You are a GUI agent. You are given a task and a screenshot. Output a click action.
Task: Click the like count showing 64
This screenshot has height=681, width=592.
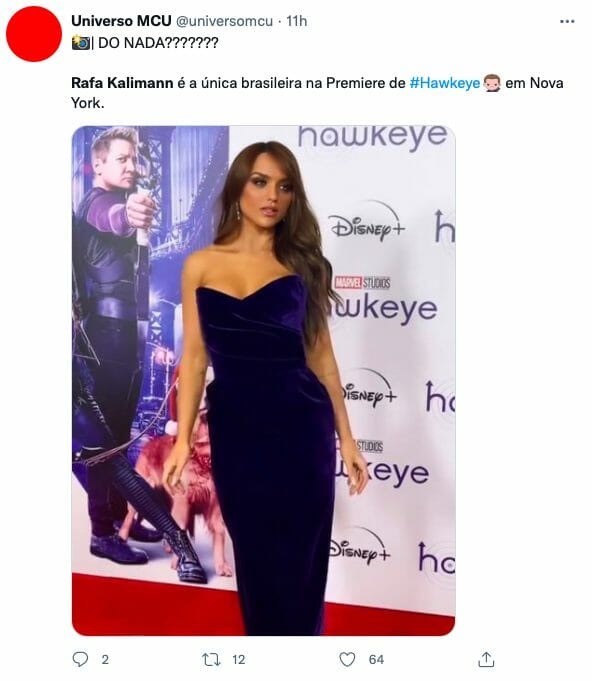tap(376, 660)
